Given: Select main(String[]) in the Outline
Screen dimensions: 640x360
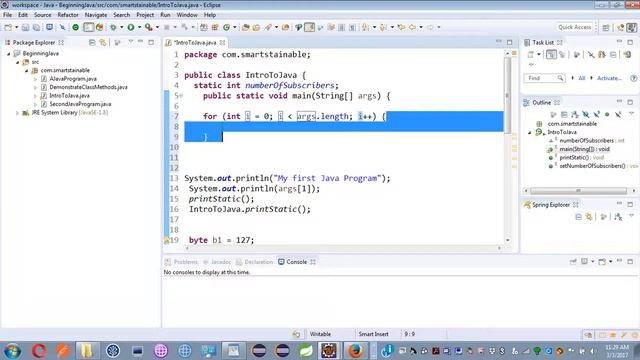Looking at the screenshot, I should click(584, 149).
